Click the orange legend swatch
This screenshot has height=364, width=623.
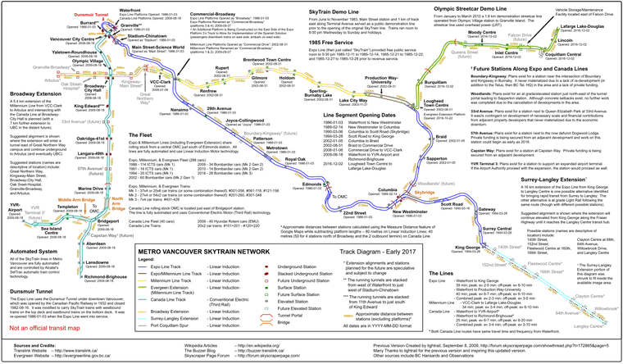click(143, 312)
